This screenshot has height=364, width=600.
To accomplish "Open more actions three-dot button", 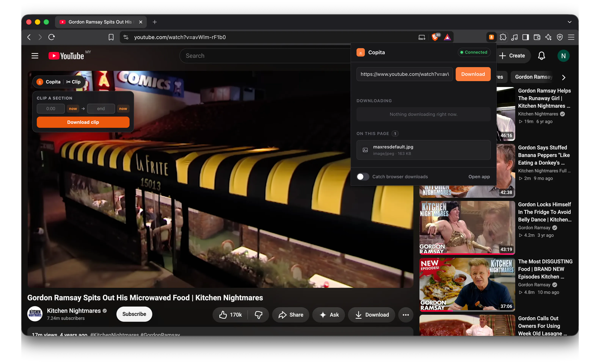I will click(406, 315).
